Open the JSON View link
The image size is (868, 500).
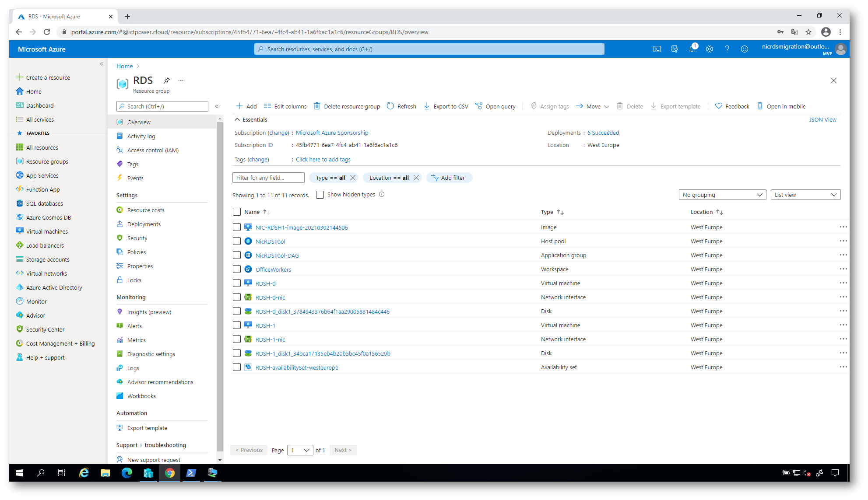[x=822, y=119]
